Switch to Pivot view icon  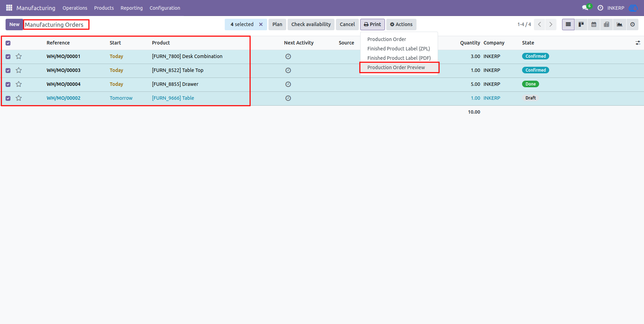point(606,24)
